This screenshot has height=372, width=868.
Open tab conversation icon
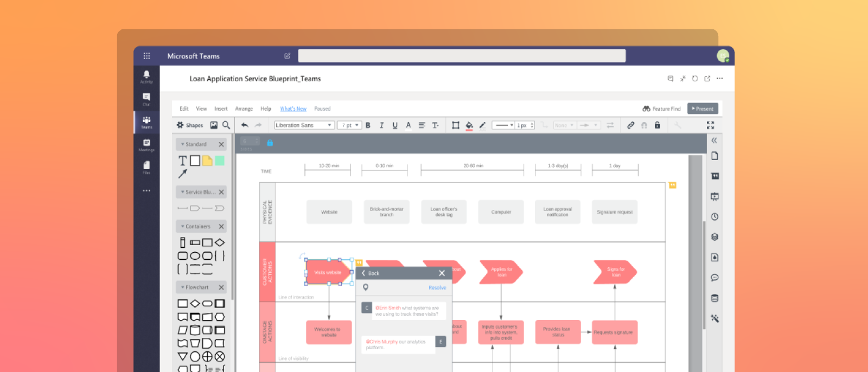[x=671, y=79]
